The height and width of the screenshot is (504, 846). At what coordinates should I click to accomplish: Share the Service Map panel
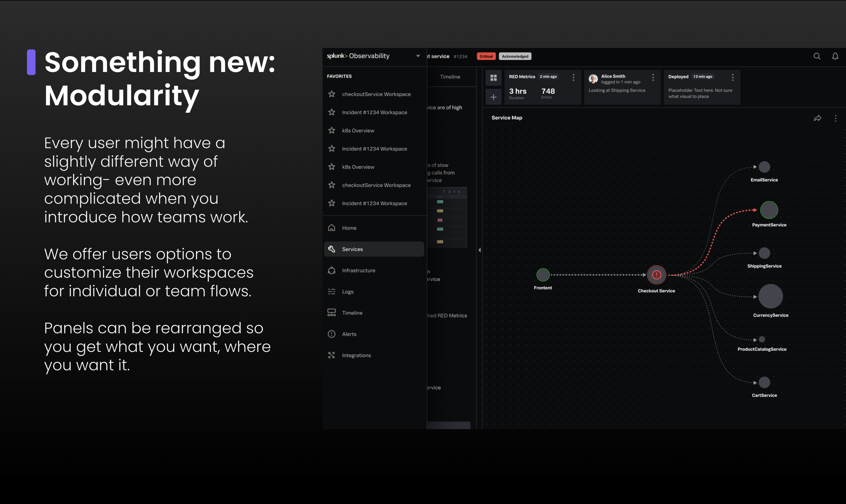(818, 118)
